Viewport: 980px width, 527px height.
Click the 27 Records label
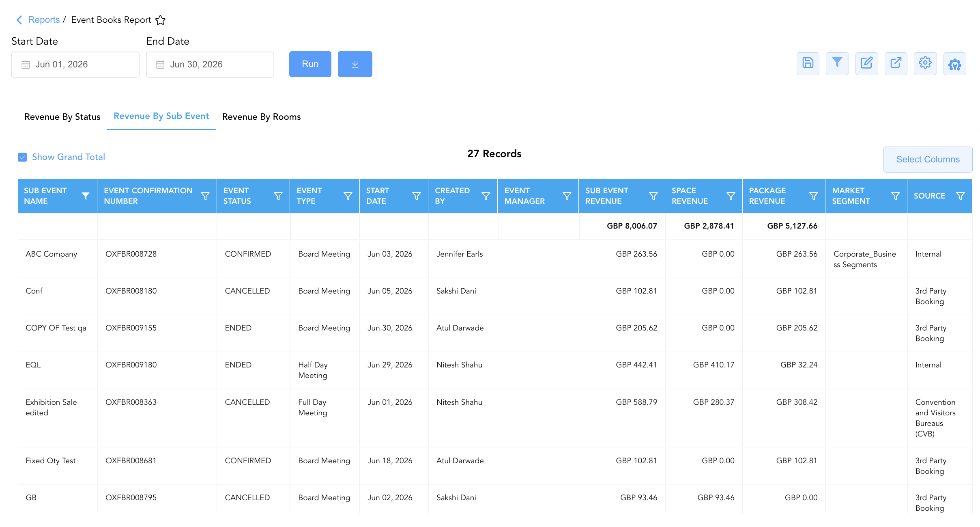pyautogui.click(x=494, y=154)
